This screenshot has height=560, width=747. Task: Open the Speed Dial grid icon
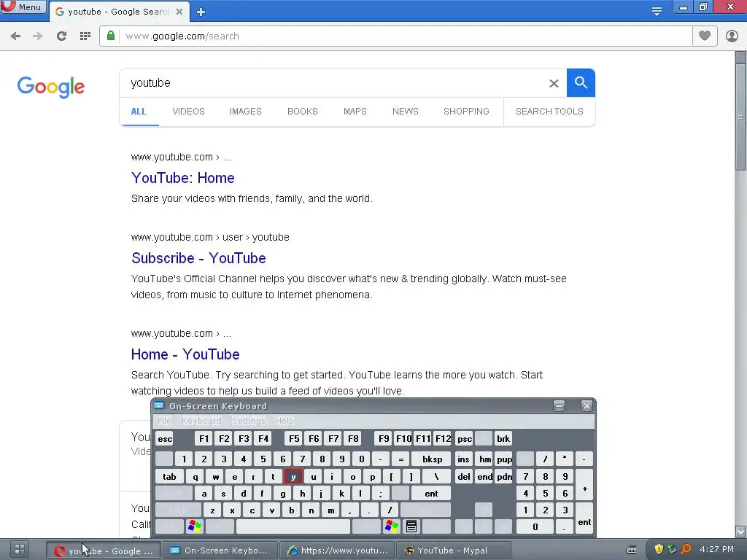coord(85,36)
